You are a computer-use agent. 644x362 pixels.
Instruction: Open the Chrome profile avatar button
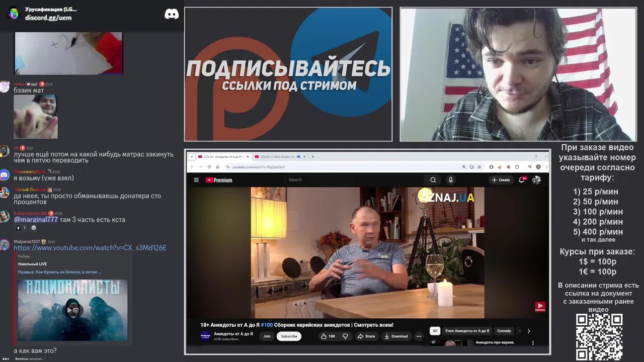click(538, 167)
